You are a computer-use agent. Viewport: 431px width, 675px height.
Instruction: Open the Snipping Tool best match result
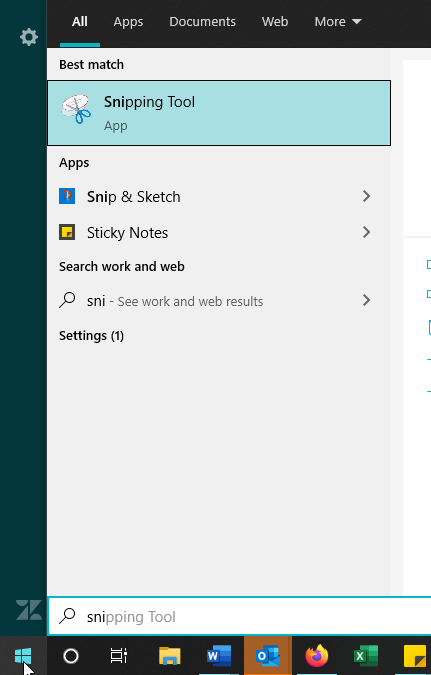click(x=219, y=113)
